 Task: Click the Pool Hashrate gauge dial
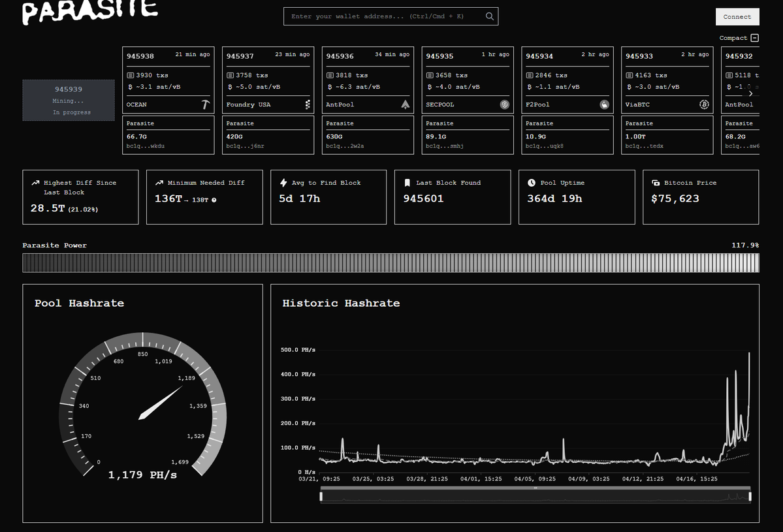click(x=143, y=404)
